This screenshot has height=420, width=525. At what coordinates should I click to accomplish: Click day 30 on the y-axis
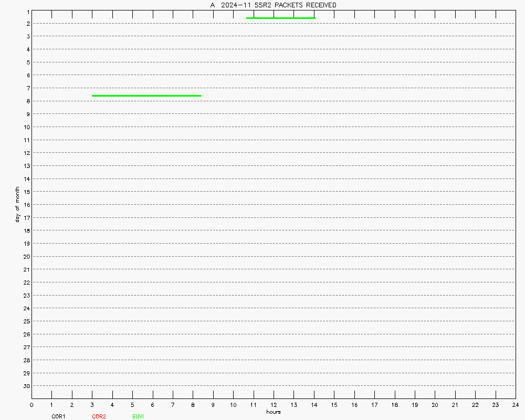[25, 386]
